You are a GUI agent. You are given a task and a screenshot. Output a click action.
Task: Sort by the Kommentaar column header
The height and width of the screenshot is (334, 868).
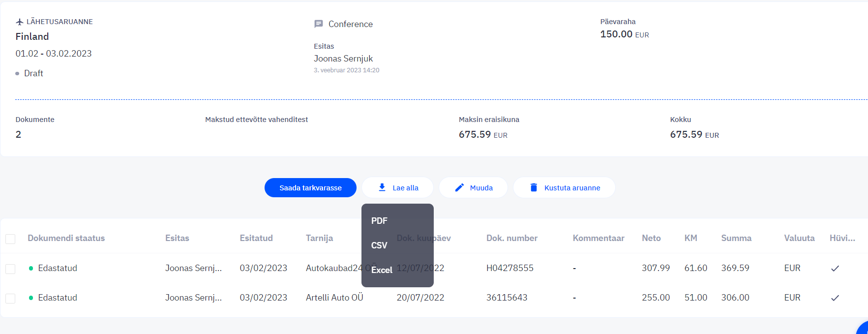[599, 238]
